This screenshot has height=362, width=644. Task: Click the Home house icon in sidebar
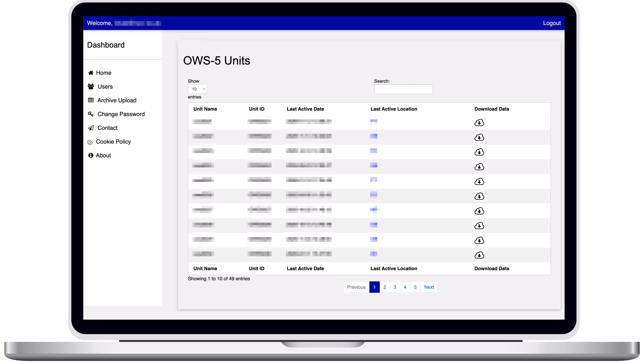[91, 73]
